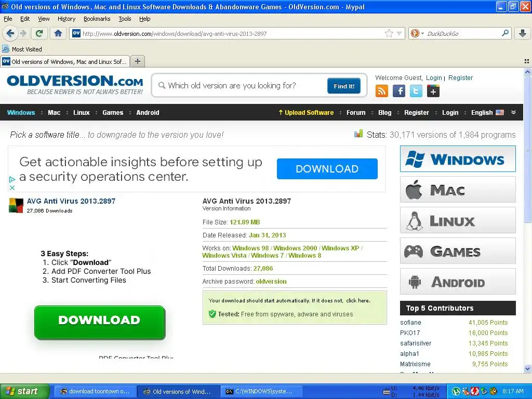The height and width of the screenshot is (399, 532).
Task: Open the Bookmarks menu
Action: click(97, 19)
